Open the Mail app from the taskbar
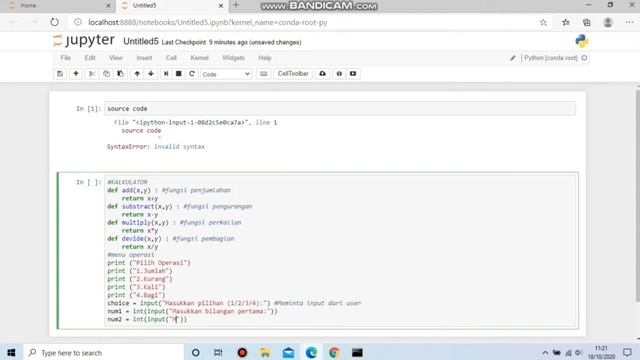Image resolution: width=640 pixels, height=360 pixels. [x=288, y=353]
